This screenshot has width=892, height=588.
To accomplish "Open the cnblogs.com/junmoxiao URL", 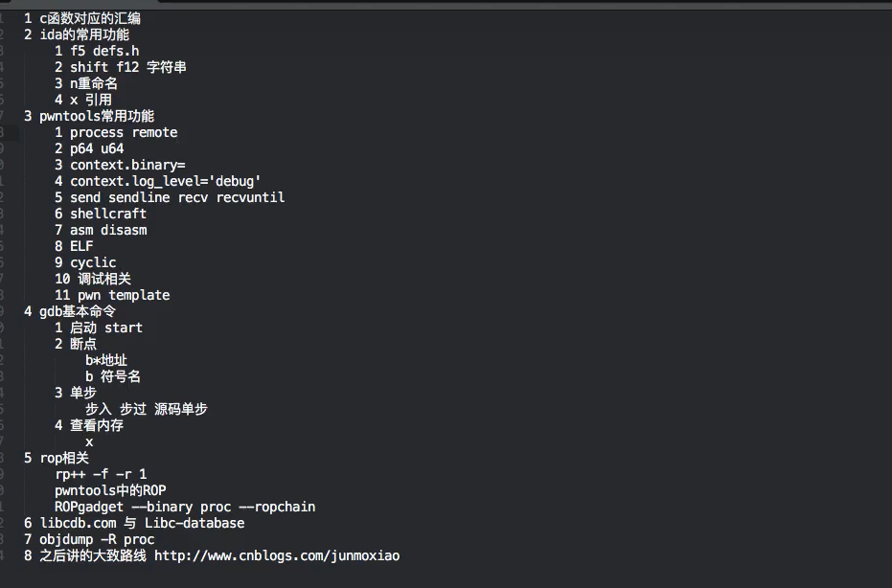I will pos(277,555).
